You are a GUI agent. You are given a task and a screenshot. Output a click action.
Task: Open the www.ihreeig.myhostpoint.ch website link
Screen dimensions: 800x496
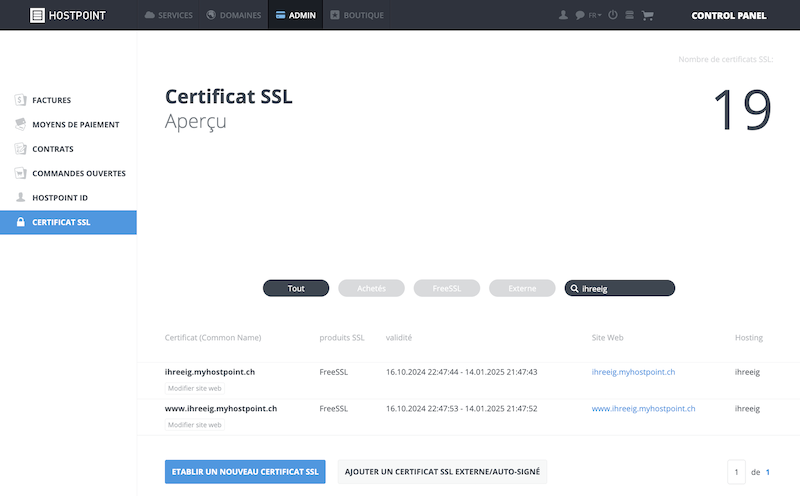click(x=643, y=409)
